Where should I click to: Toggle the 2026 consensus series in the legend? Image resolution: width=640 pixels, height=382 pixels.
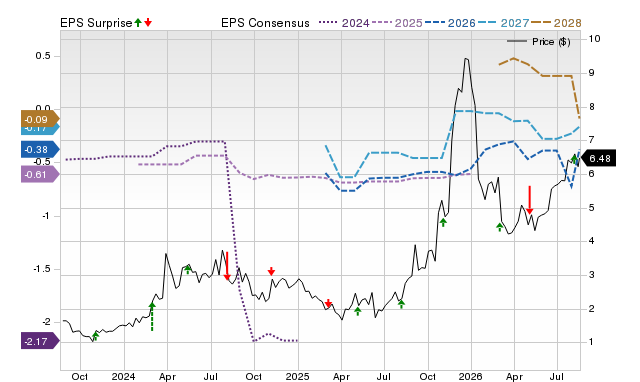click(450, 23)
